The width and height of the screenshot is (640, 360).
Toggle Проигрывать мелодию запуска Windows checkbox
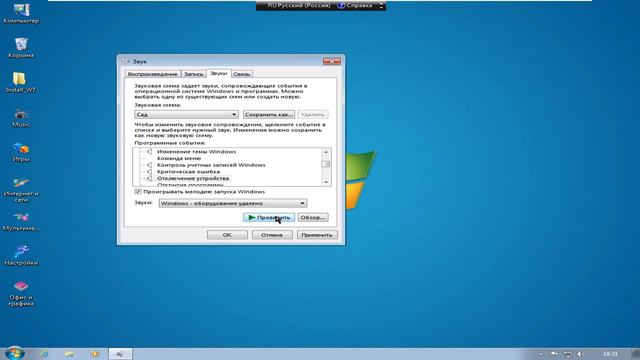pyautogui.click(x=138, y=191)
